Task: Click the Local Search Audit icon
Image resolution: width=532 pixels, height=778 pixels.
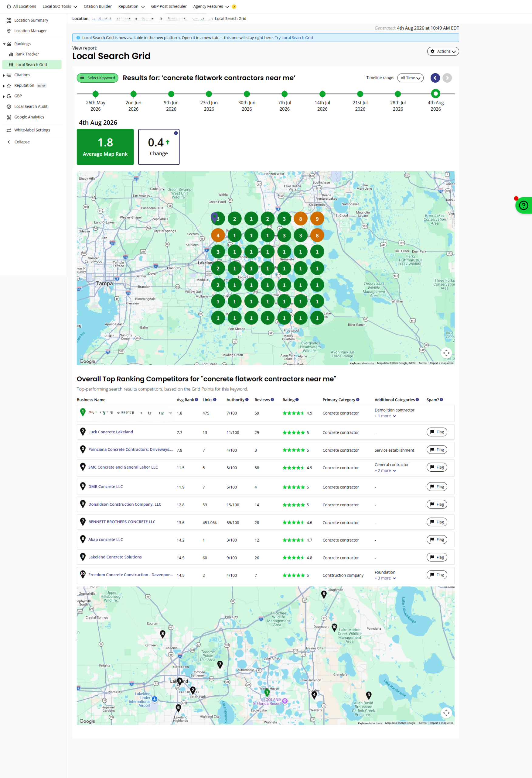Action: click(x=9, y=106)
